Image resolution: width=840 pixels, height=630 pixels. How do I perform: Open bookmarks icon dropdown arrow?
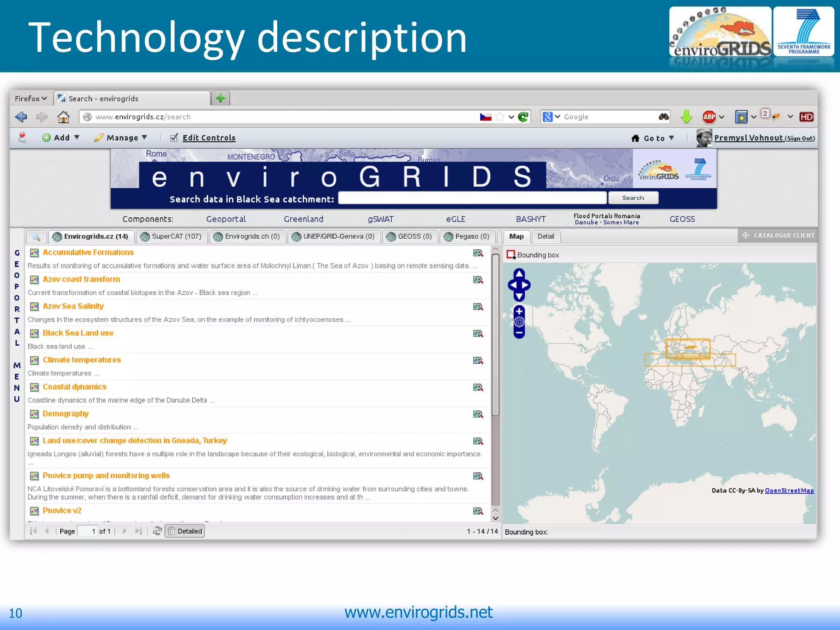coord(753,117)
